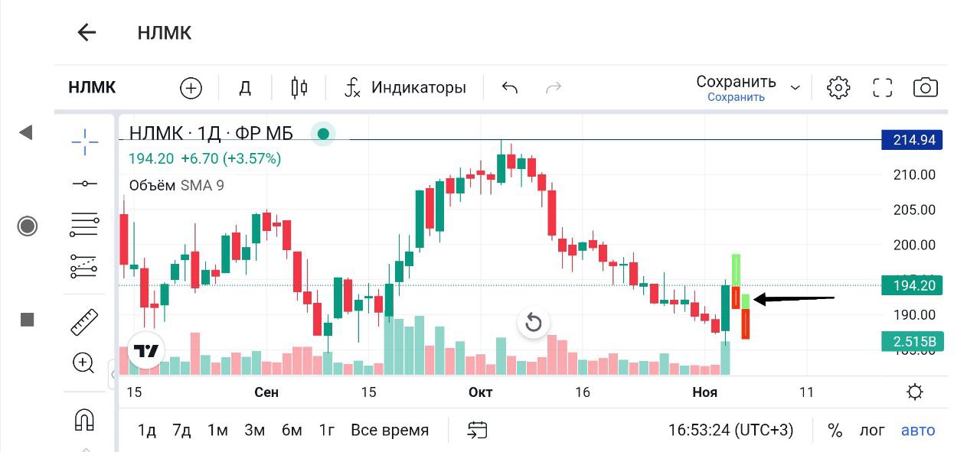This screenshot has width=980, height=452.
Task: Open chart settings gear
Action: pyautogui.click(x=838, y=88)
